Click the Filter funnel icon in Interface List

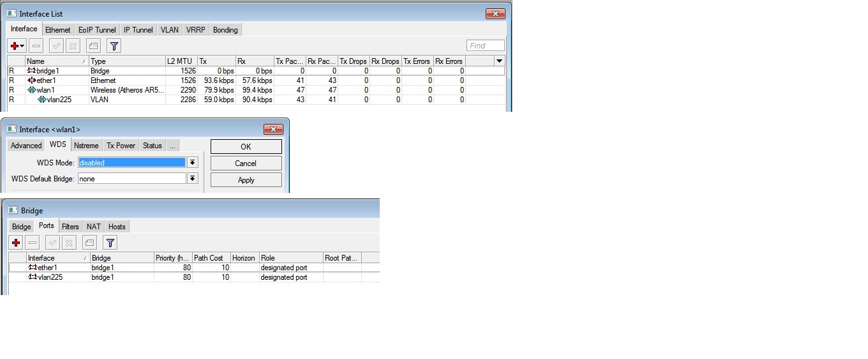pos(114,46)
